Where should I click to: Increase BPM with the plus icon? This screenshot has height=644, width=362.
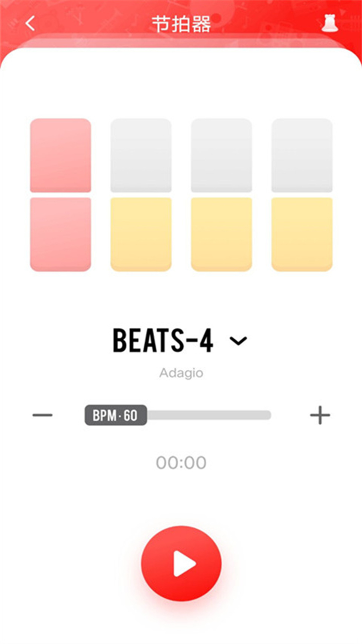(320, 415)
